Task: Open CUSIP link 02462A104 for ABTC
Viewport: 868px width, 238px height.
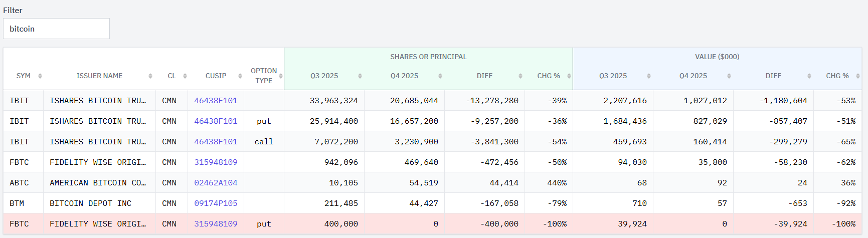Action: (216, 183)
